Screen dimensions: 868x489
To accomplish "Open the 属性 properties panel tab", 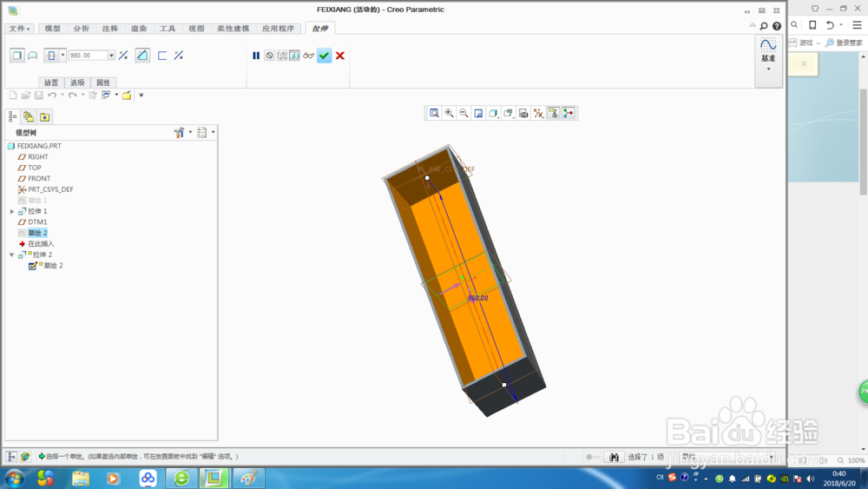I will pos(103,83).
